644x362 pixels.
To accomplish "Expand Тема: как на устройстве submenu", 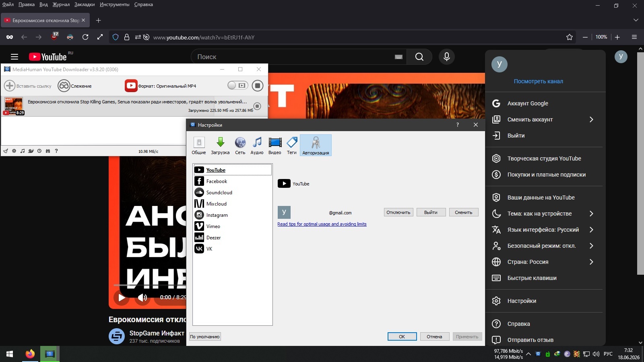I will coord(544,214).
